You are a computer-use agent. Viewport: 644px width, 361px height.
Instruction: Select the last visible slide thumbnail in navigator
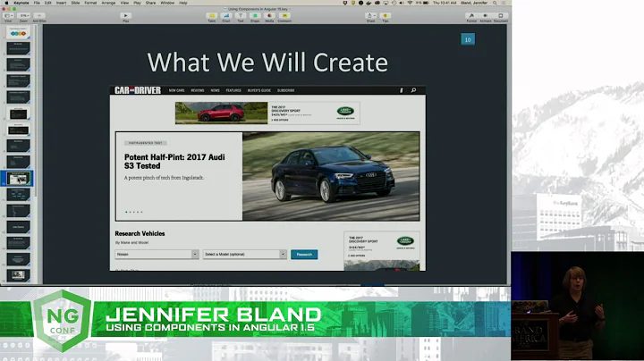[x=18, y=275]
